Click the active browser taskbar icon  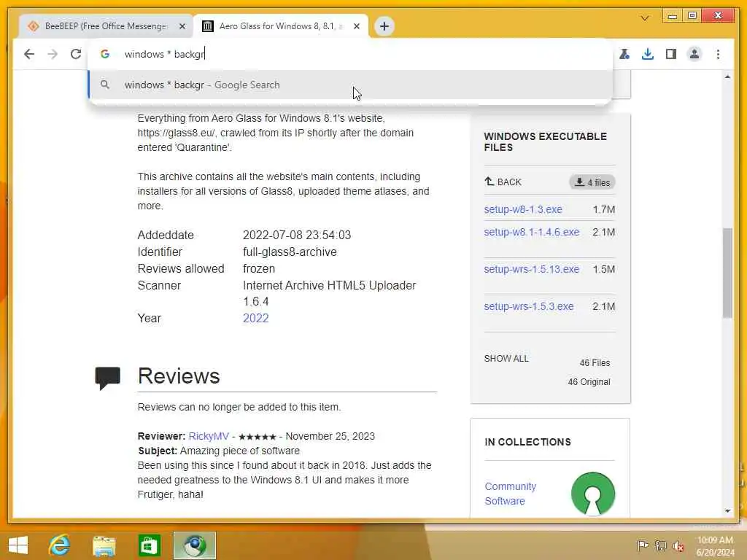click(x=194, y=545)
